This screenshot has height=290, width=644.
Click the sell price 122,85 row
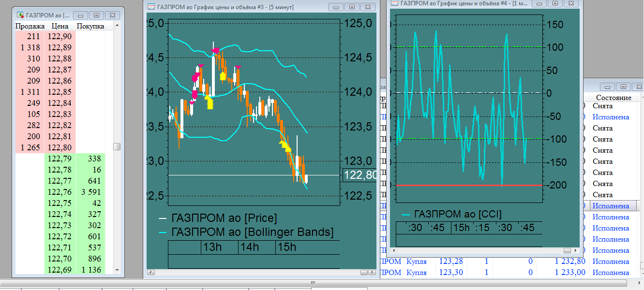coord(60,92)
